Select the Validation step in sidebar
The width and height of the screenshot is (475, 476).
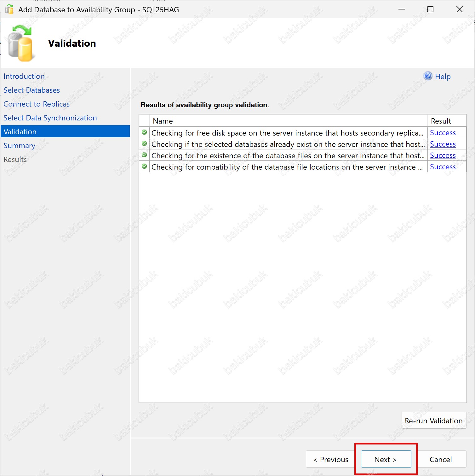tap(20, 132)
